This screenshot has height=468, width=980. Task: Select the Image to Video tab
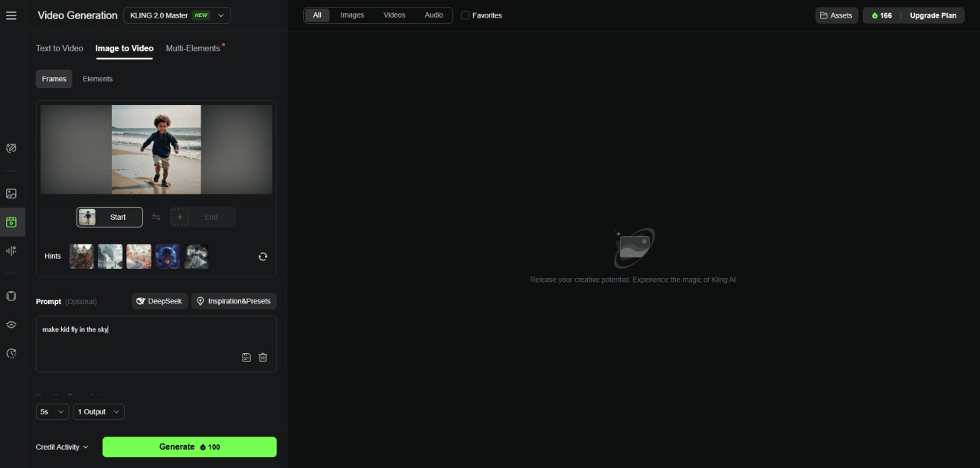[x=124, y=48]
